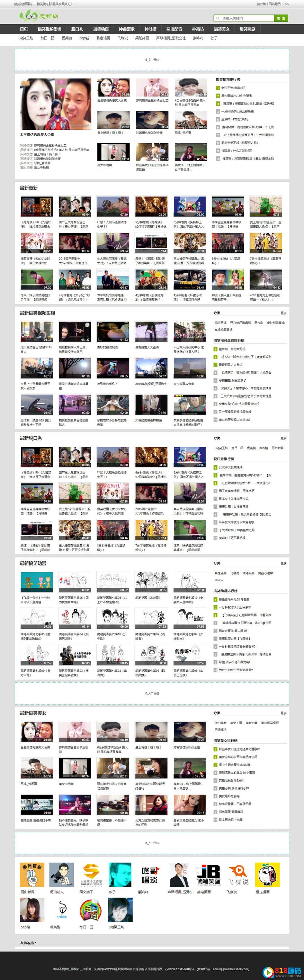304x980 pixels.
Task: Open 神曲歪歌 navigation item
Action: click(127, 29)
